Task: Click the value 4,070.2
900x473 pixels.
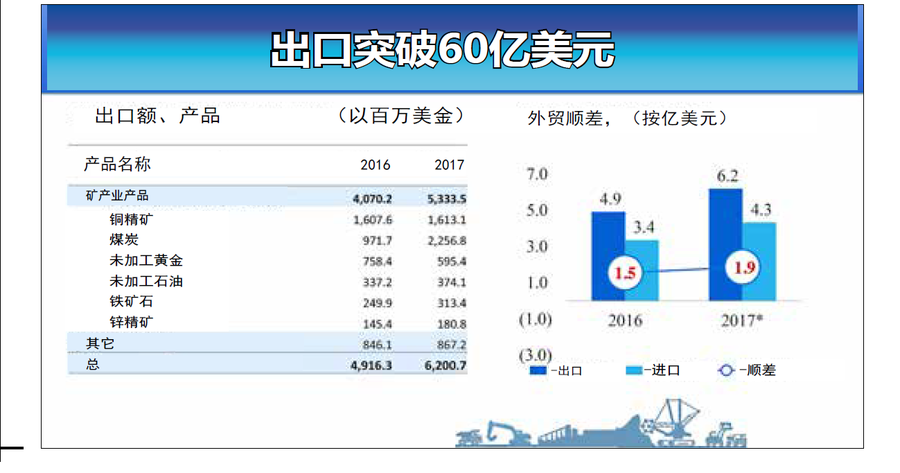Action: coord(373,199)
